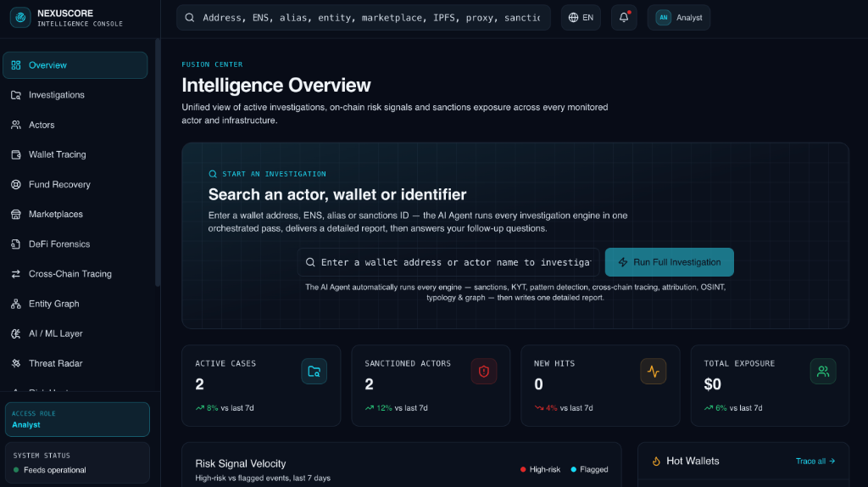Click the Feeds operational status

(50, 470)
